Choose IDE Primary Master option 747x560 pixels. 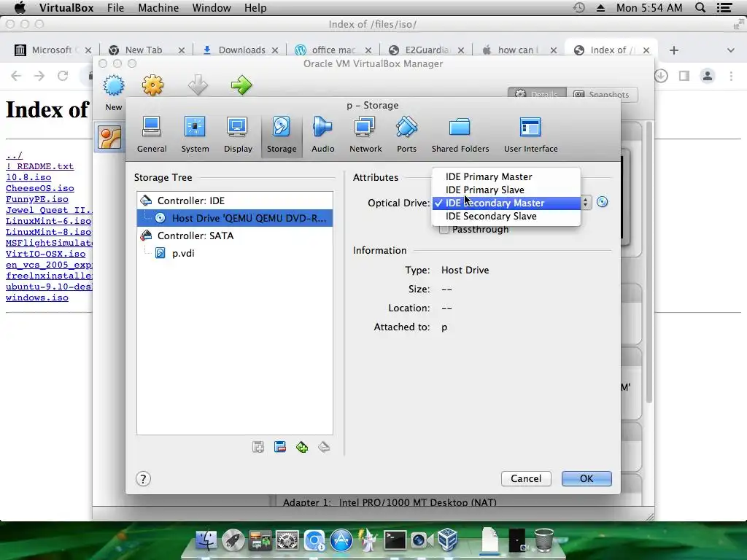[506, 176]
